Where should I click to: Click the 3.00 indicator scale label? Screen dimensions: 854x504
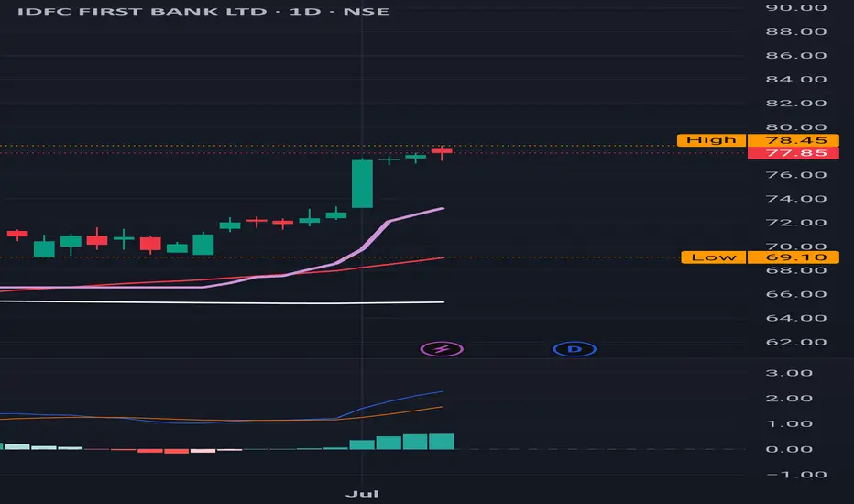click(x=789, y=373)
